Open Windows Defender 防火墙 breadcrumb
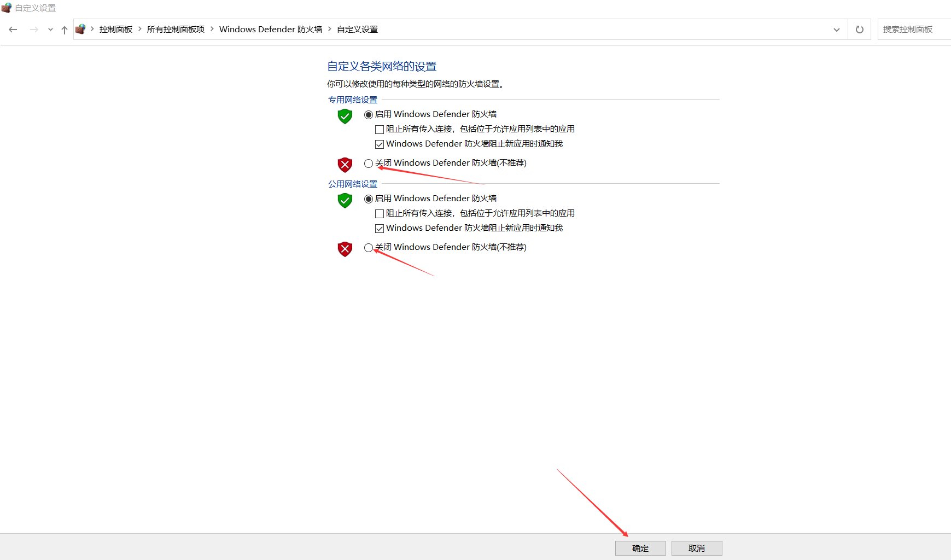This screenshot has width=951, height=560. [x=271, y=30]
